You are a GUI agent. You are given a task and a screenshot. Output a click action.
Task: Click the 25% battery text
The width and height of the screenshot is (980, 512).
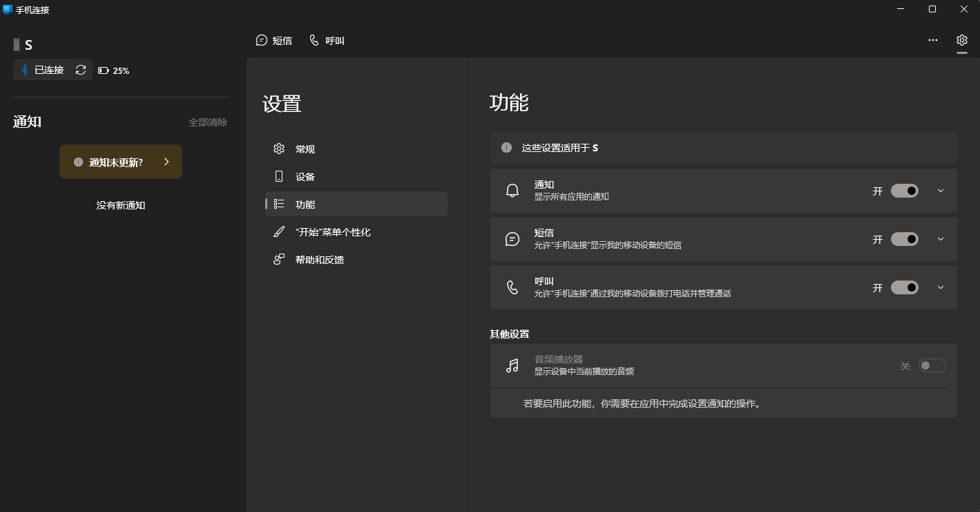pyautogui.click(x=122, y=70)
